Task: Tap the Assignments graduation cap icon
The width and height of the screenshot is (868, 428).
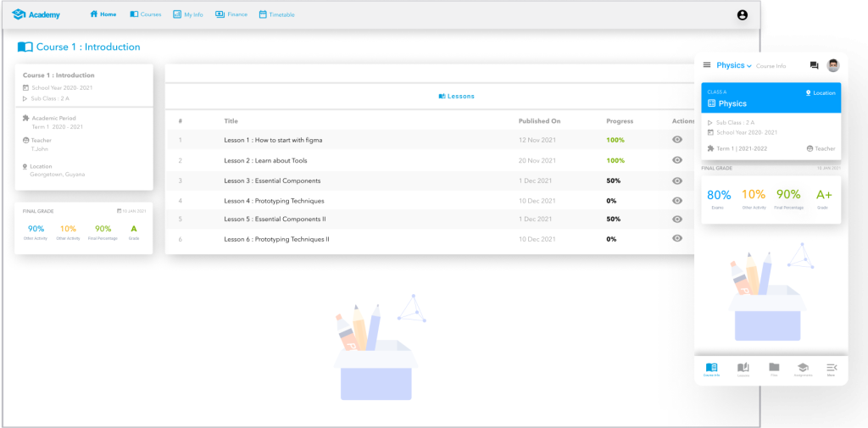Action: 801,368
